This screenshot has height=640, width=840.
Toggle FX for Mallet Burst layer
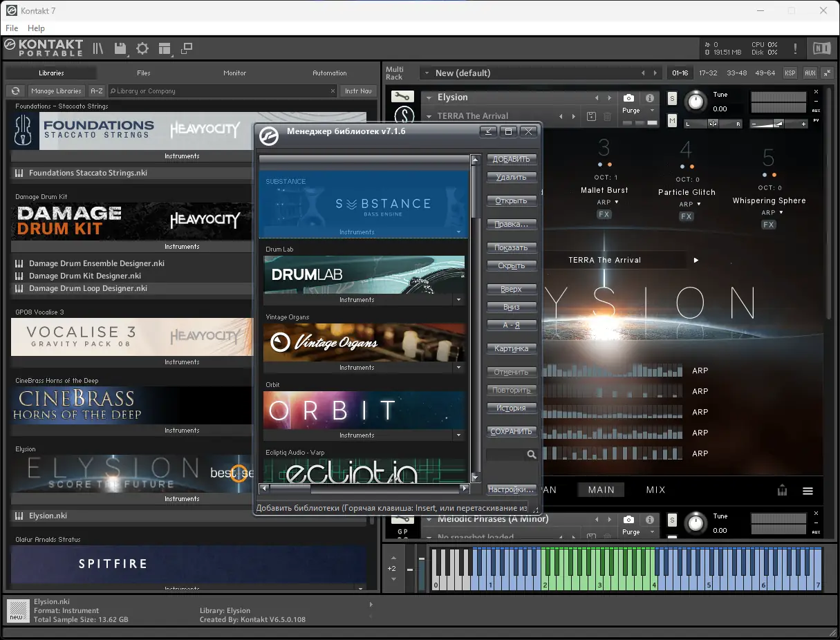click(604, 214)
